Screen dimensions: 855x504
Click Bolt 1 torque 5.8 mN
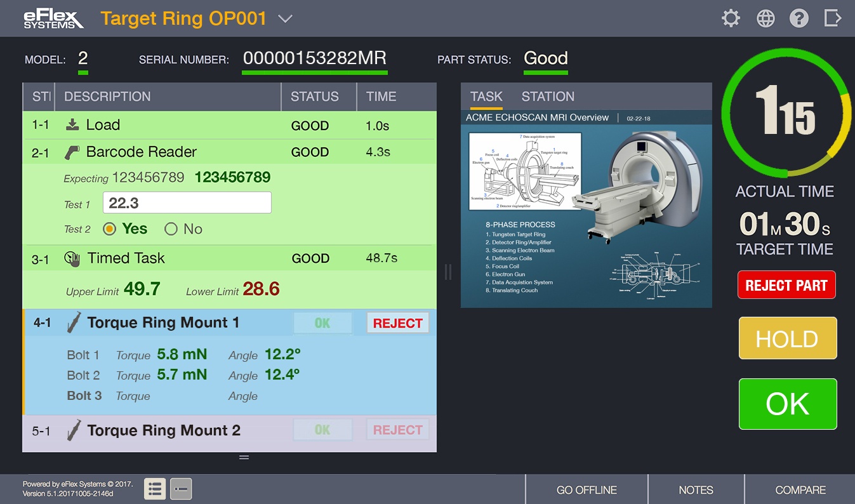pos(182,355)
